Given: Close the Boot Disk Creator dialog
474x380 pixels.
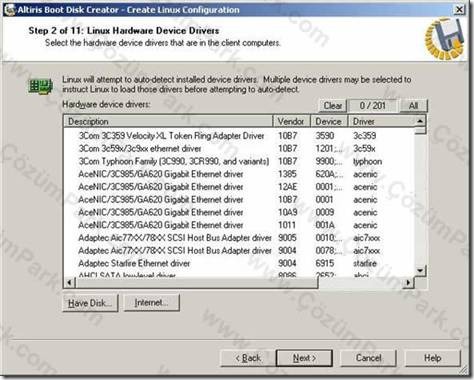Looking at the screenshot, I should point(459,9).
